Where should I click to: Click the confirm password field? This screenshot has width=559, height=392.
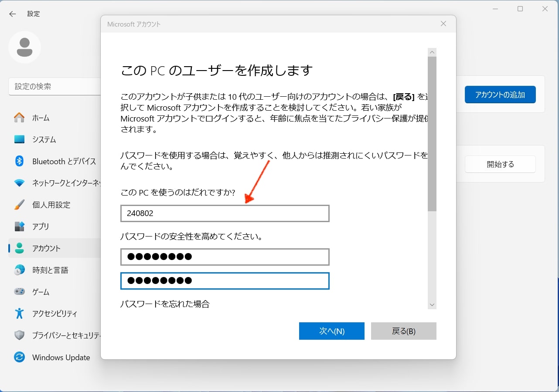pos(225,280)
